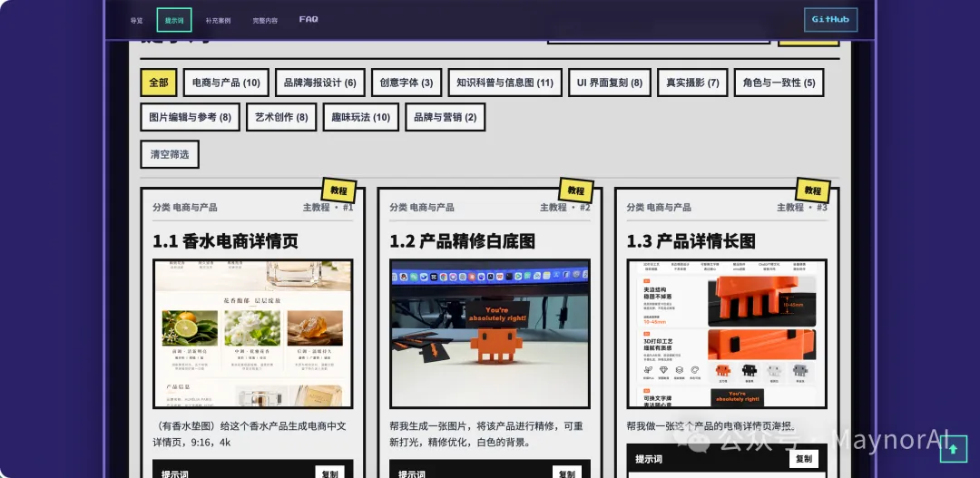Filter by 知识科普与信息图 (11)
980x478 pixels.
505,83
